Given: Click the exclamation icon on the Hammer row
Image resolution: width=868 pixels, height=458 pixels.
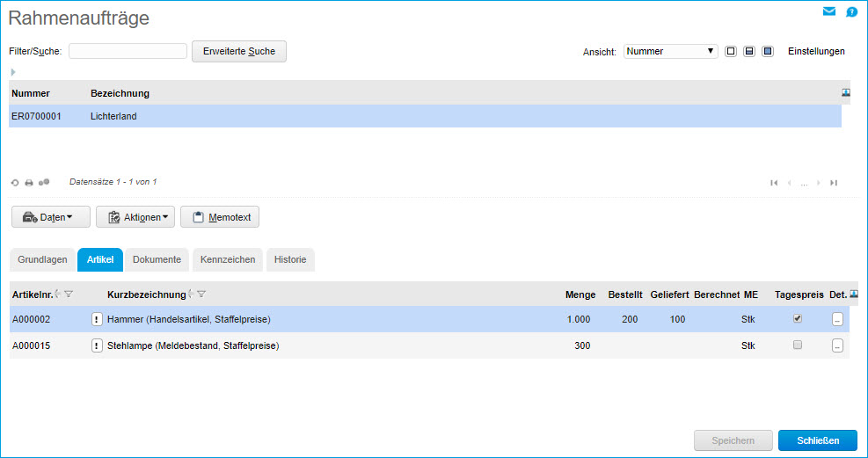Looking at the screenshot, I should pyautogui.click(x=97, y=319).
